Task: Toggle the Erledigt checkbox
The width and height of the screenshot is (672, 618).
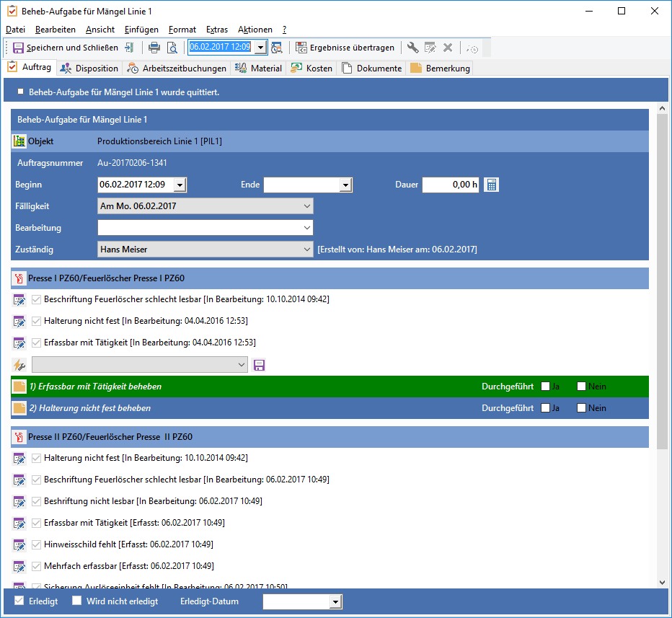Action: pyautogui.click(x=19, y=601)
